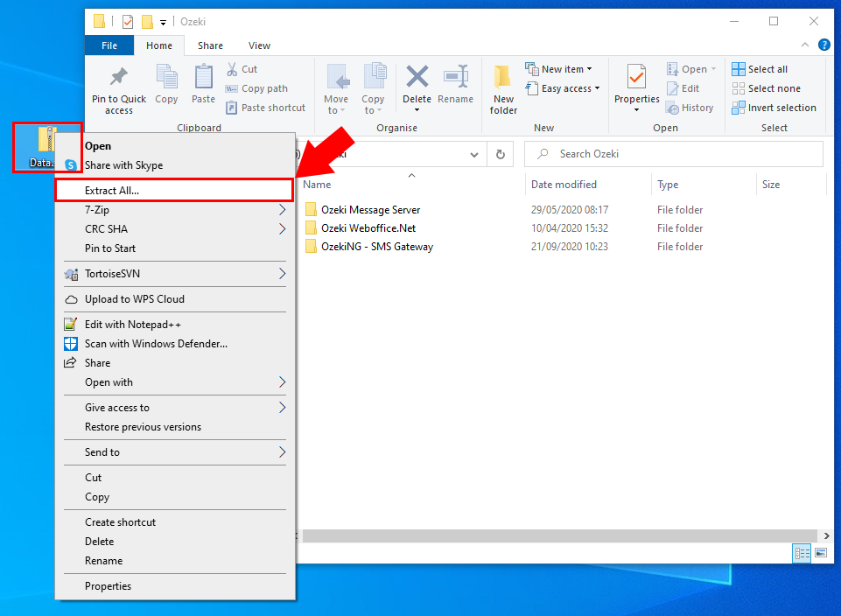841x616 pixels.
Task: Select the Invert selection option
Action: [774, 107]
